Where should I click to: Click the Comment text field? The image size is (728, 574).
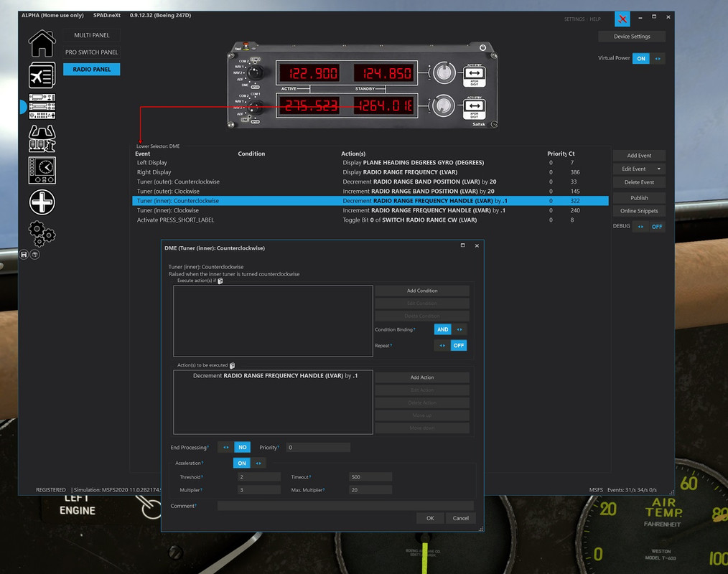point(345,506)
